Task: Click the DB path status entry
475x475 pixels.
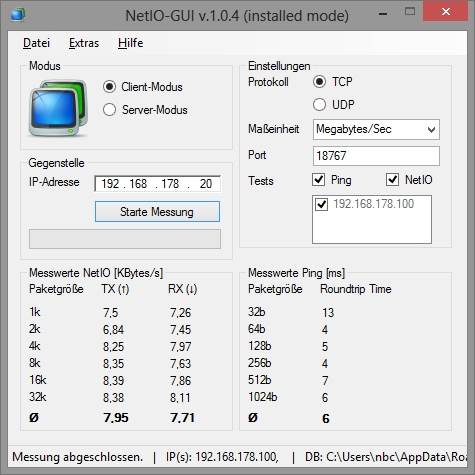Action: (386, 457)
